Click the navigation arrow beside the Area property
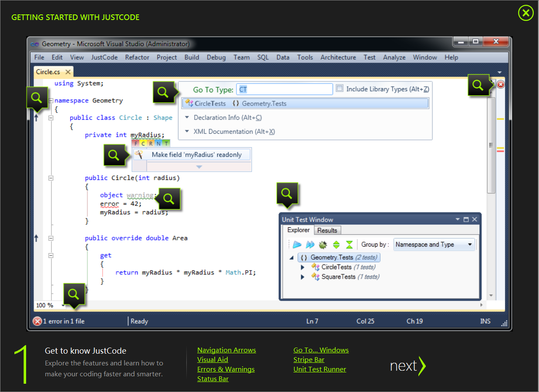The height and width of the screenshot is (392, 539). pyautogui.click(x=37, y=238)
